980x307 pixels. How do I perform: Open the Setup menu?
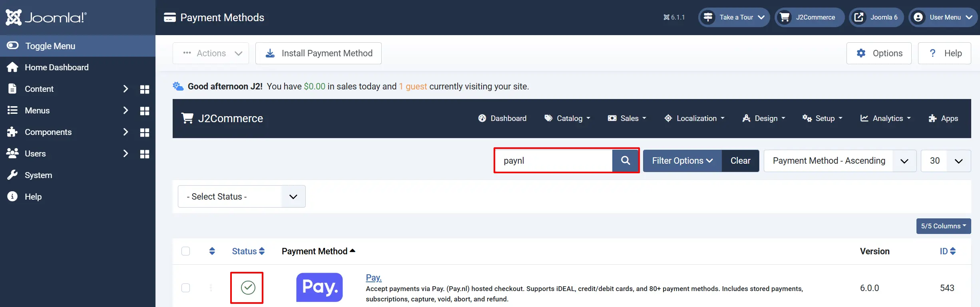[823, 118]
